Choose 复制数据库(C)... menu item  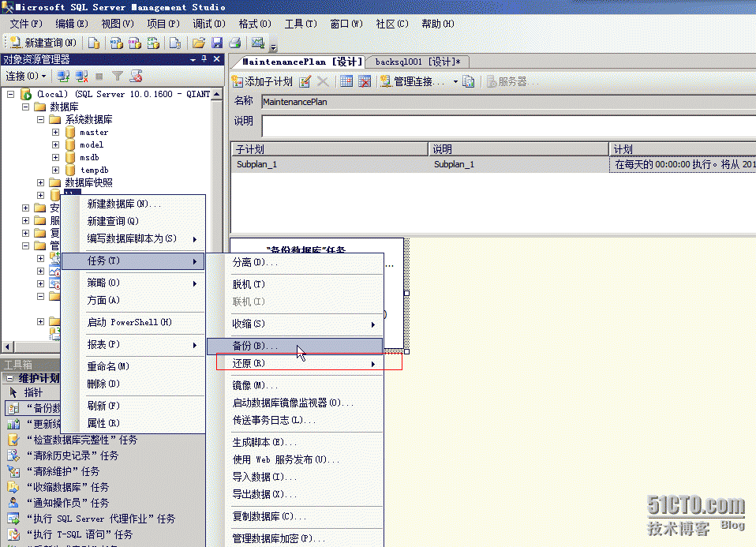296,516
